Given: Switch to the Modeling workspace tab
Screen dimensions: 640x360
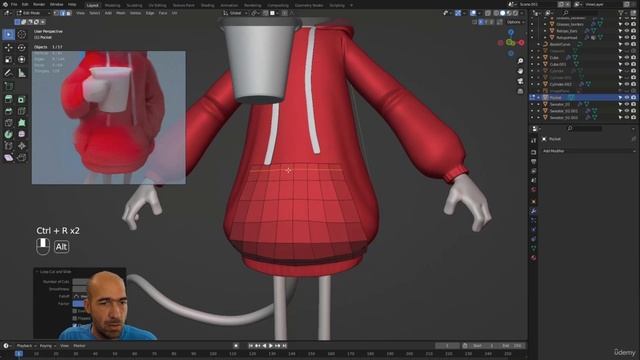Looking at the screenshot, I should pos(112,5).
